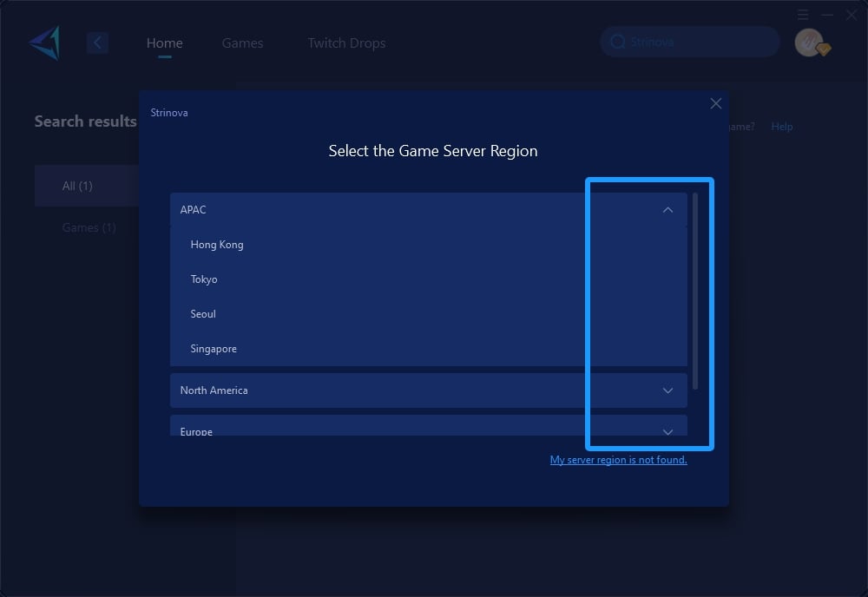868x597 pixels.
Task: Click the search magnifier icon
Action: [618, 42]
